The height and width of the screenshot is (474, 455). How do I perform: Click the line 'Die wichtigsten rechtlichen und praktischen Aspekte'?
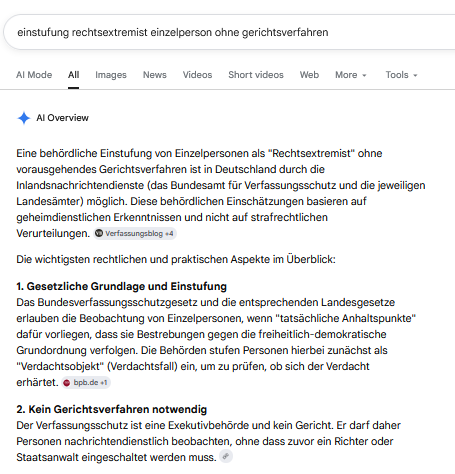176,259
